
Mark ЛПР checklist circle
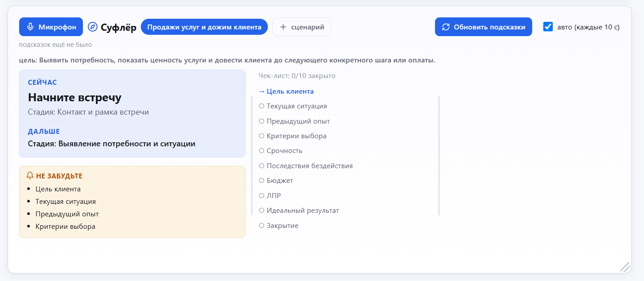[262, 195]
